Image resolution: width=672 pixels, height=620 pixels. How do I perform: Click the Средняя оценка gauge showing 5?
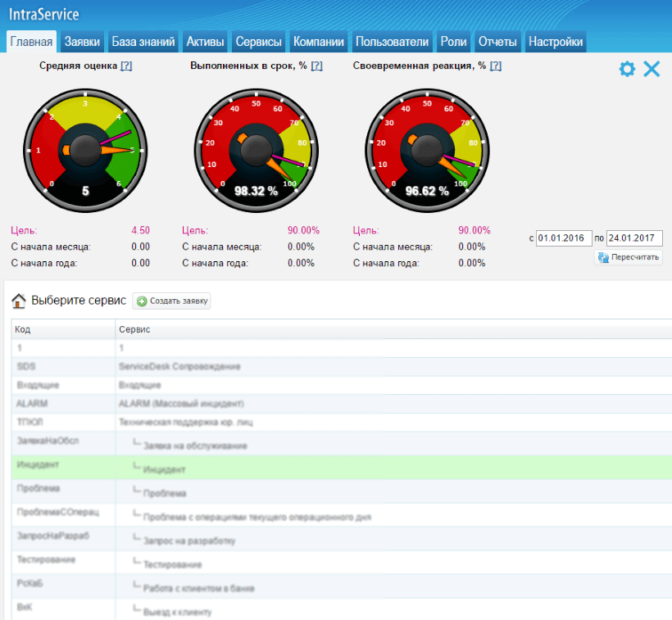[85, 151]
